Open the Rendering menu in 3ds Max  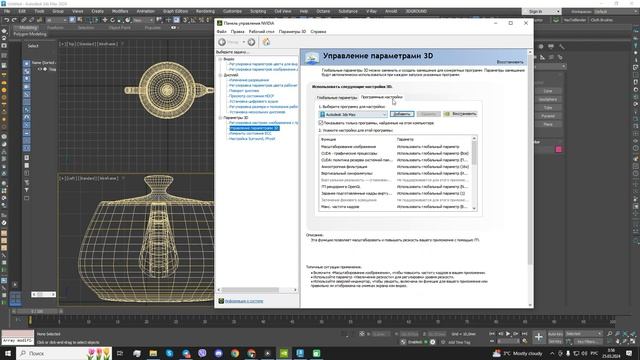click(205, 11)
